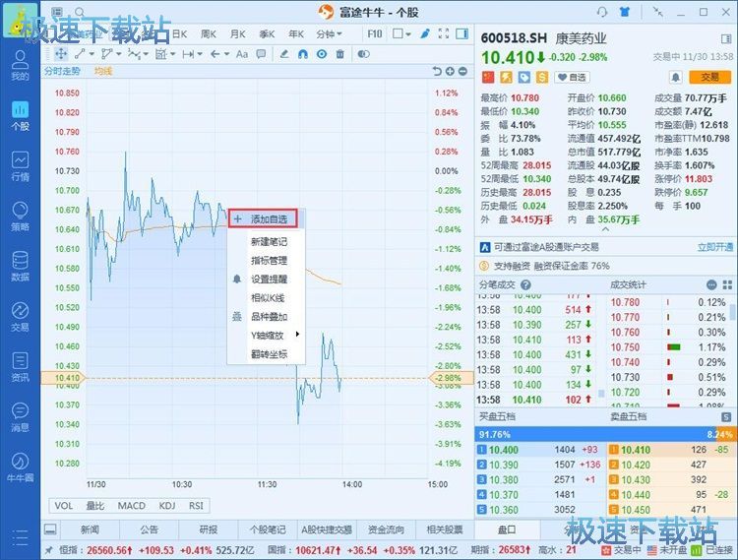738x560 pixels.
Task: Collapse the quote details chevron below 内盘
Action: [605, 229]
